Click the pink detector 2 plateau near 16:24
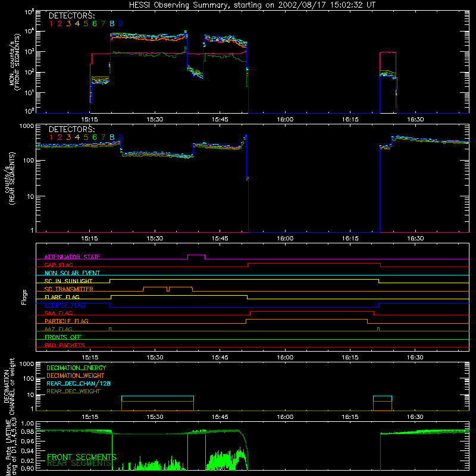This screenshot has width=476, height=476. (x=388, y=52)
